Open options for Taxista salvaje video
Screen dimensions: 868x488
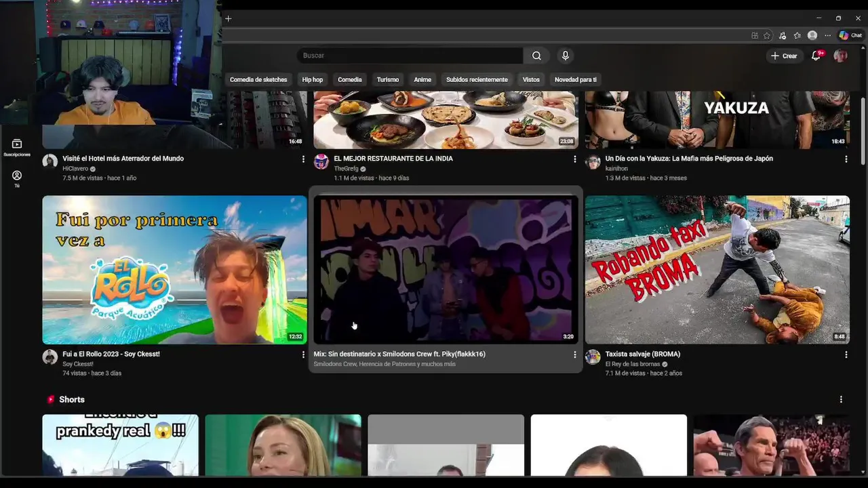(846, 354)
